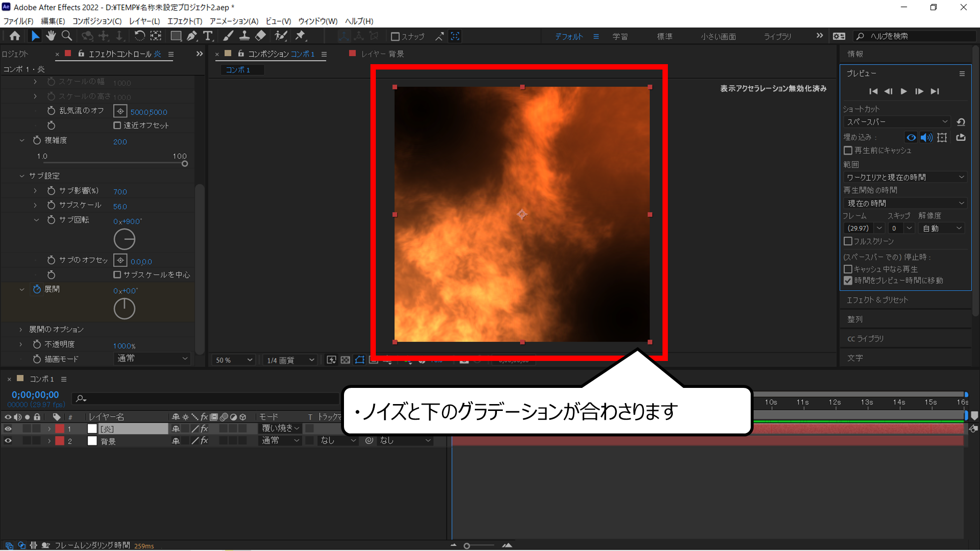Click the 乱気流のオフセット point picker icon
Screen dimensions: 980x551
coord(120,112)
